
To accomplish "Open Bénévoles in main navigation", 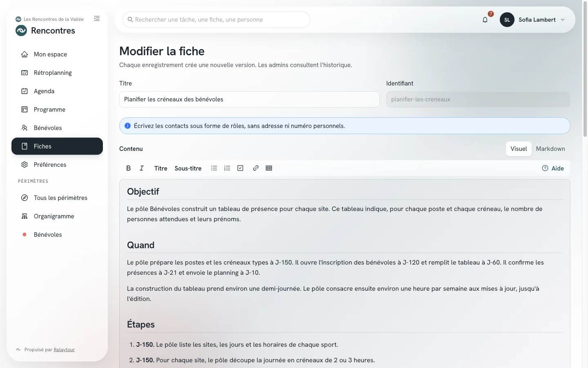I will 57,128.
